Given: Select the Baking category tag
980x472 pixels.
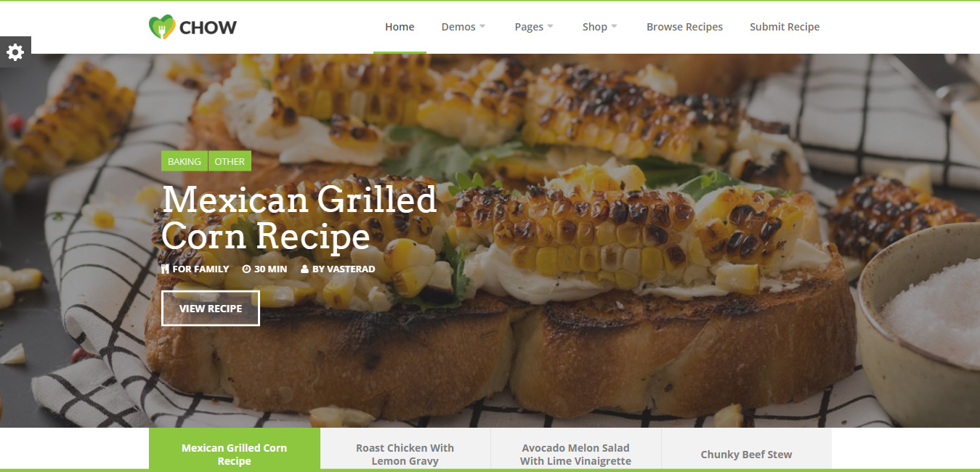Looking at the screenshot, I should pyautogui.click(x=185, y=161).
